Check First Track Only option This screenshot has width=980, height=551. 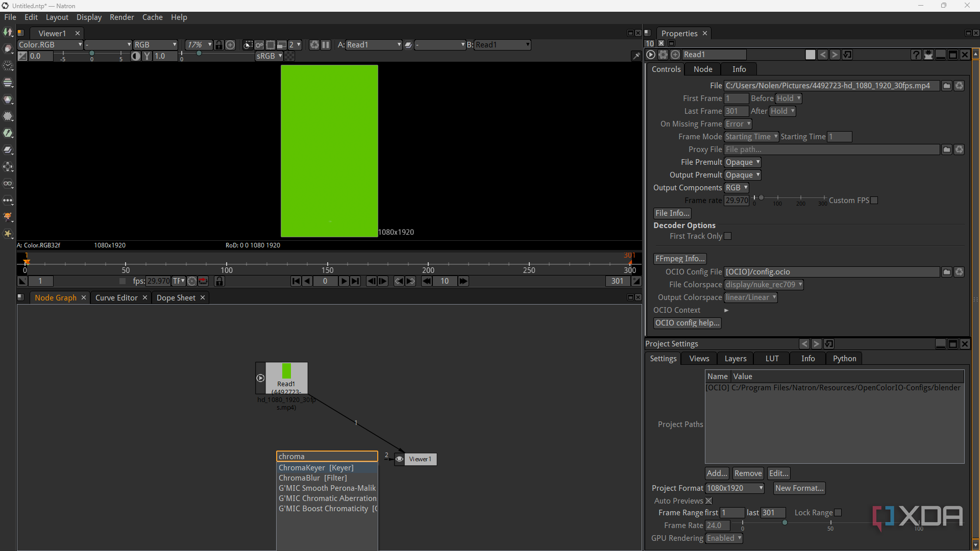pyautogui.click(x=728, y=236)
